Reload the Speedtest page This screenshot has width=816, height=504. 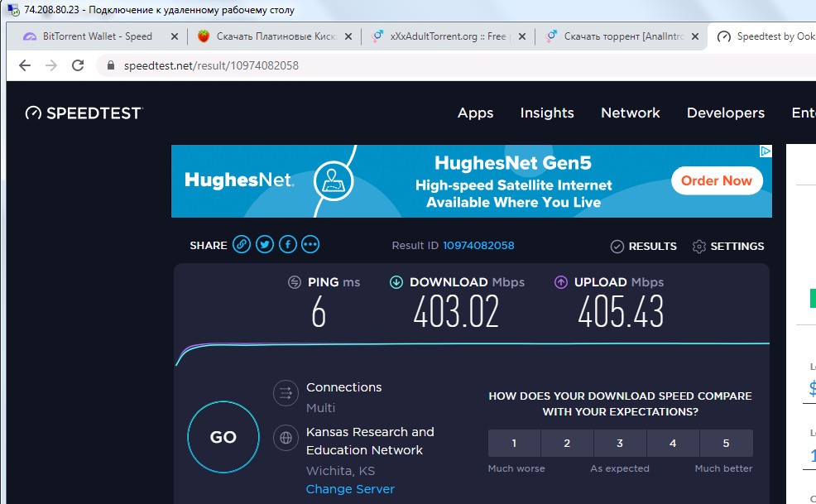[x=78, y=65]
